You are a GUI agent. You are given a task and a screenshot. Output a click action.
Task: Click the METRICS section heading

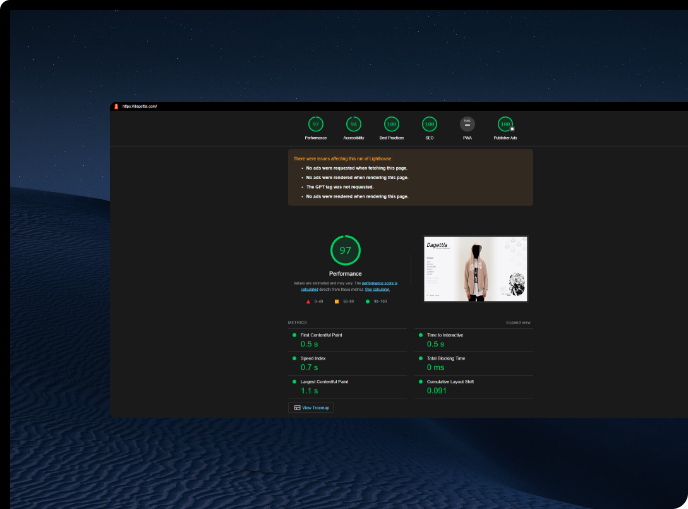click(x=297, y=323)
